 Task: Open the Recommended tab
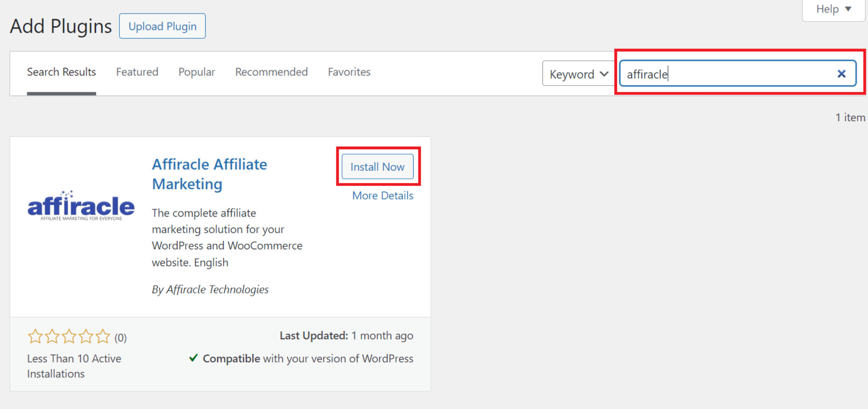coord(271,72)
